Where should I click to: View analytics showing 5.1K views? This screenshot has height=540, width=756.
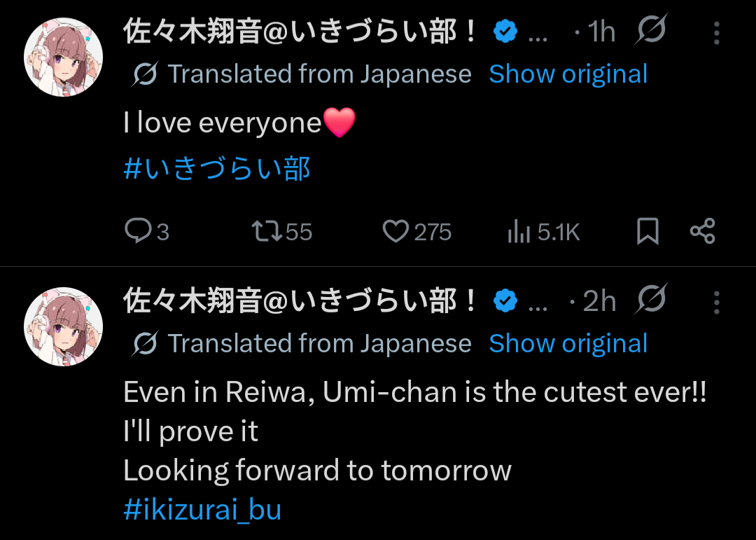click(x=543, y=232)
